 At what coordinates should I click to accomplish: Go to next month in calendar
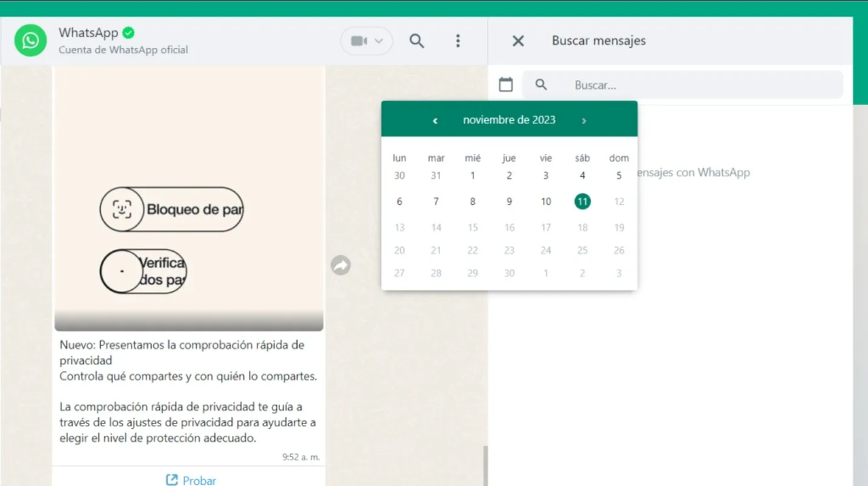pyautogui.click(x=584, y=120)
